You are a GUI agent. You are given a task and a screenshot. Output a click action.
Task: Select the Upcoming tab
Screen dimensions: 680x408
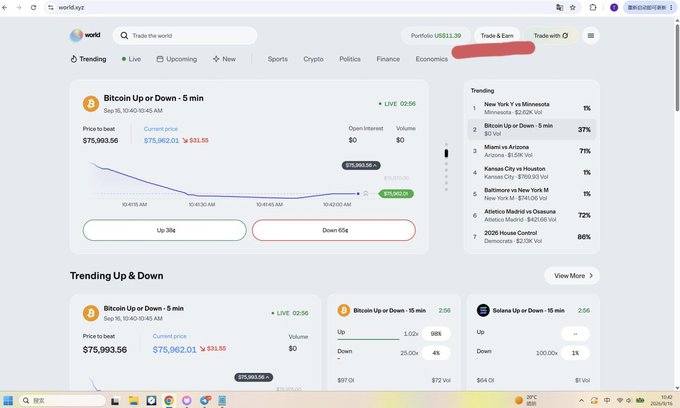click(177, 59)
